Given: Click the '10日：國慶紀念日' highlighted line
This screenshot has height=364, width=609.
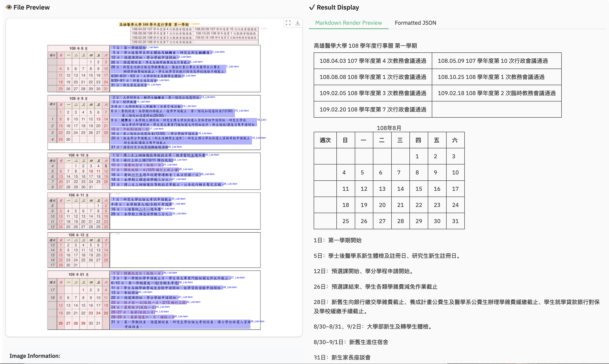Looking at the screenshot, I should click(x=136, y=165).
